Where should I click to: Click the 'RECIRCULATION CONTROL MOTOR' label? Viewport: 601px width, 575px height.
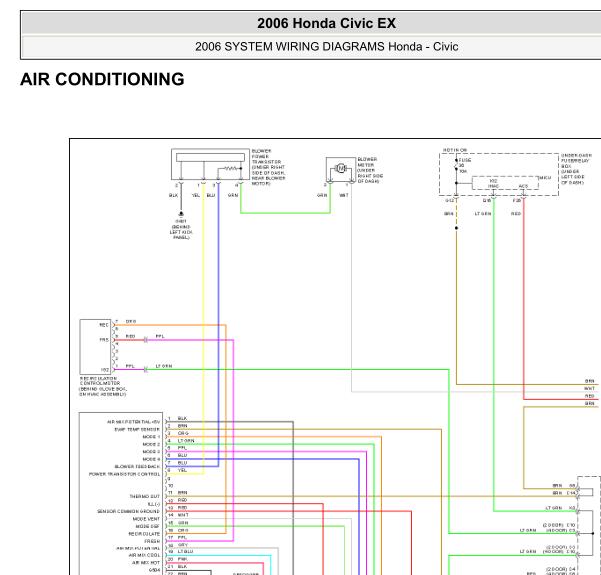[x=102, y=386]
